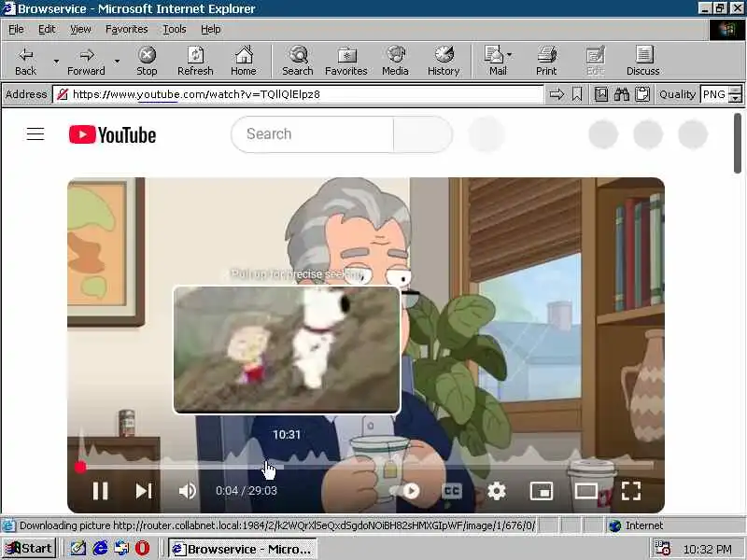Screen dimensions: 747x560
Task: Click the 0:04 / 29:03 time display
Action: (247, 491)
